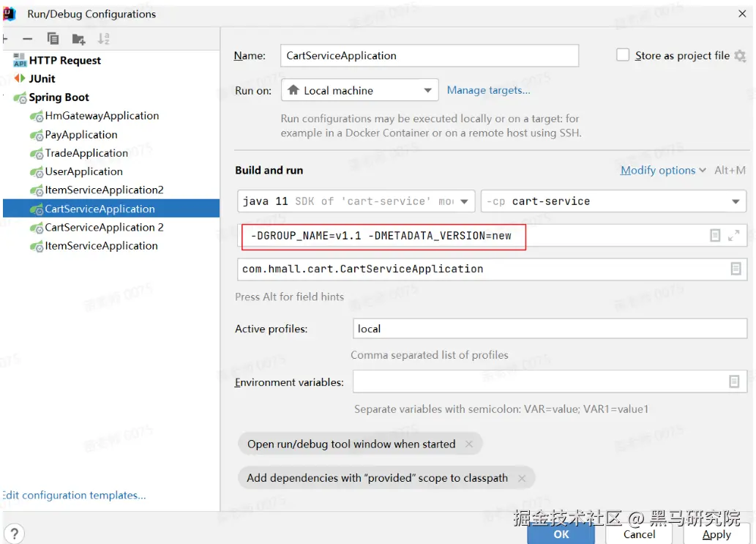Viewport: 756px width, 544px height.
Task: Click the Save to new folder icon
Action: (x=78, y=39)
